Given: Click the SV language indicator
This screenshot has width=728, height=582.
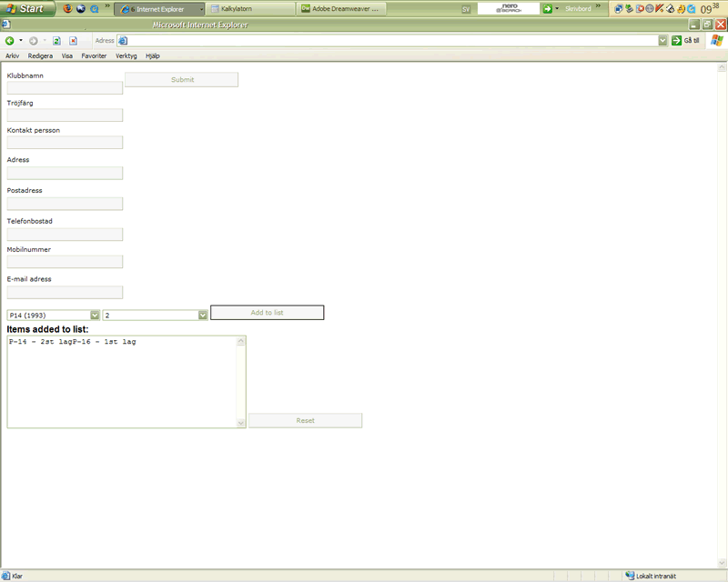Looking at the screenshot, I should tap(466, 9).
